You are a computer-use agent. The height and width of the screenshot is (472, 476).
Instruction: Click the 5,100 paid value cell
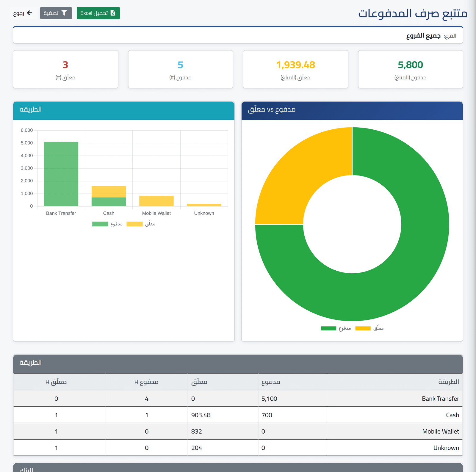[292, 399]
